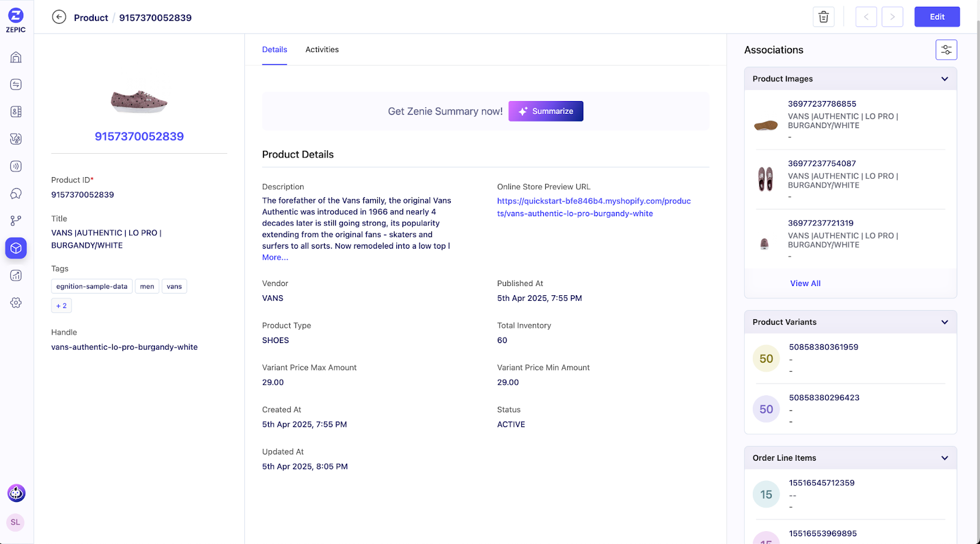Click the Handle value vans-authentic-lo-pro-burgandy-white
Viewport: 980px width, 544px height.
pyautogui.click(x=124, y=347)
